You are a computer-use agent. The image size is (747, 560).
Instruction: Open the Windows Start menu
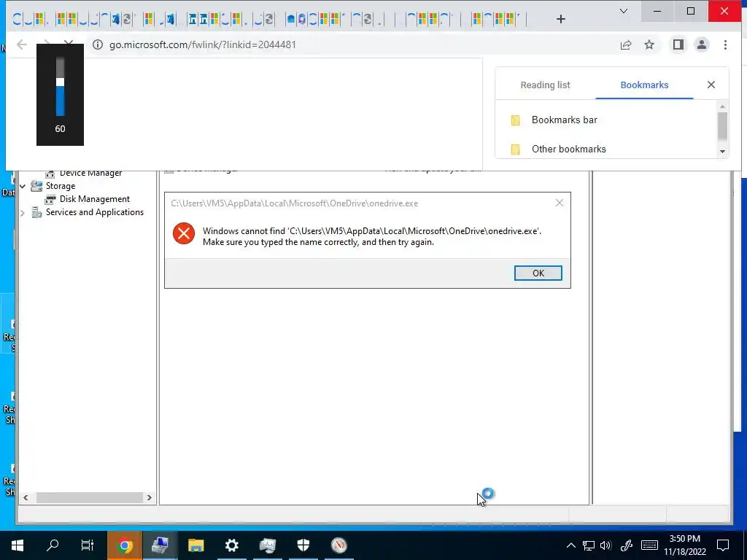click(x=18, y=545)
